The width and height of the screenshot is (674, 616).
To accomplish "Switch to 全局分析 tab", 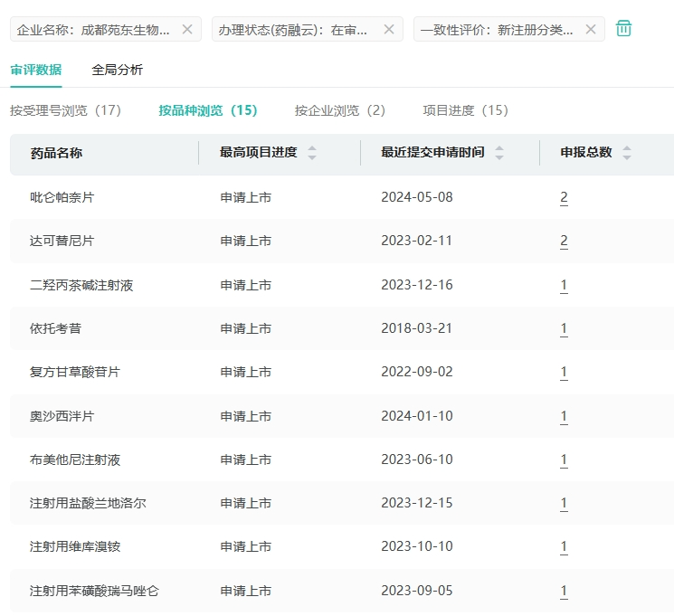I will coord(117,70).
